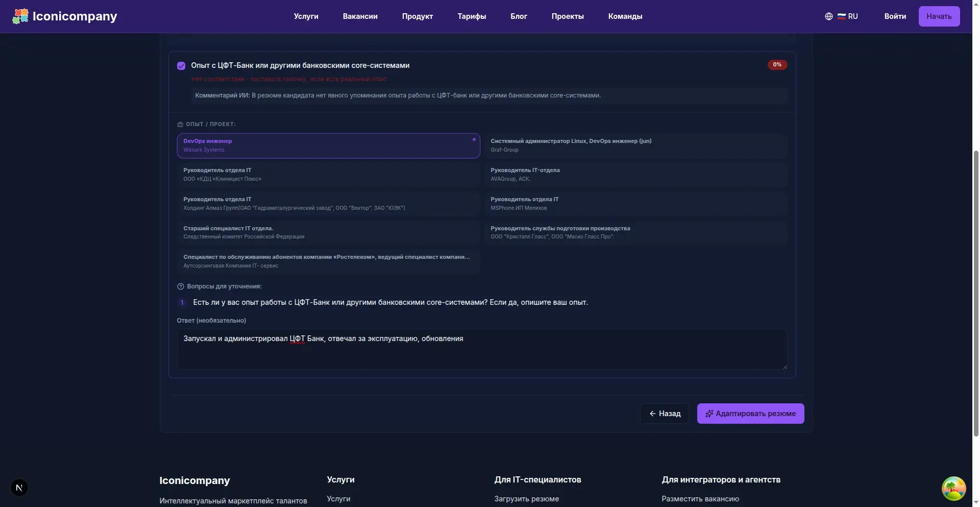
Task: Click the Iconicompany header brand name
Action: 75,16
